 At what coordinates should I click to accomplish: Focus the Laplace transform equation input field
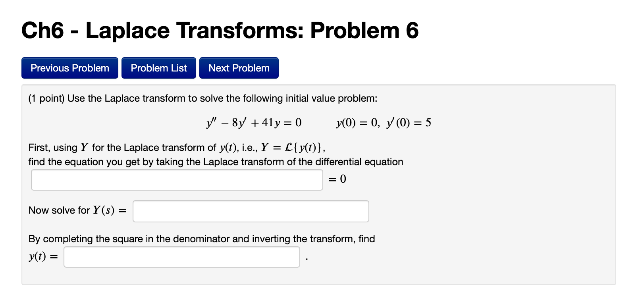(x=177, y=180)
